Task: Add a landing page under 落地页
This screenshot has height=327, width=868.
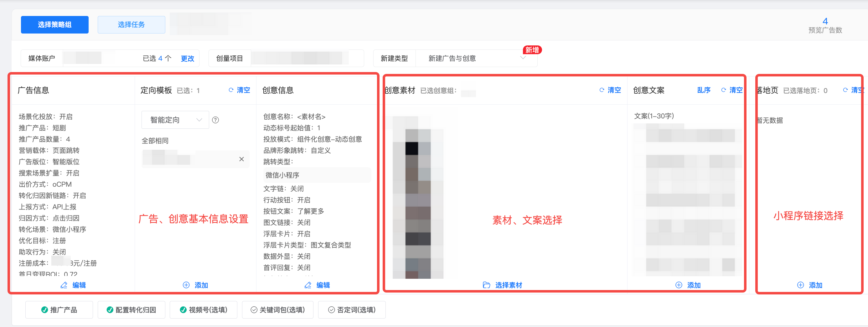Action: 810,285
